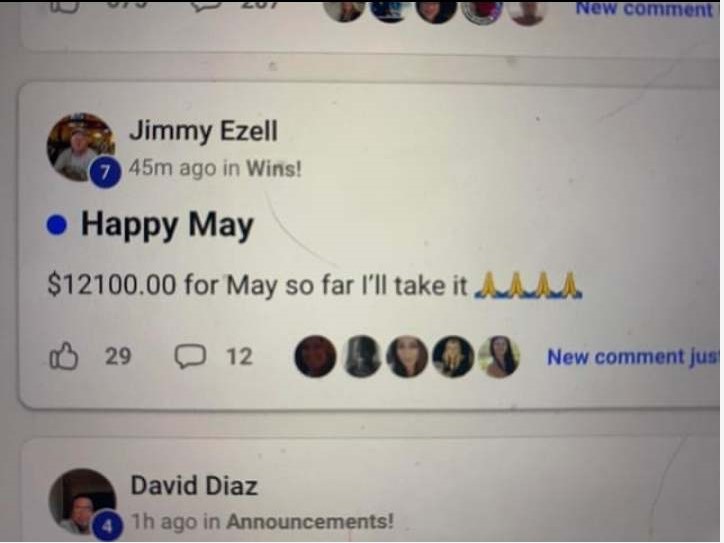Click the 29 likes count
This screenshot has height=543, width=724.
(x=118, y=356)
